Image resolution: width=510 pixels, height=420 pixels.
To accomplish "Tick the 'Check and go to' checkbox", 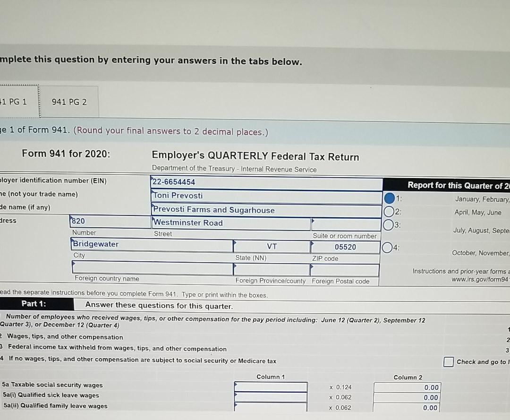I will [449, 362].
